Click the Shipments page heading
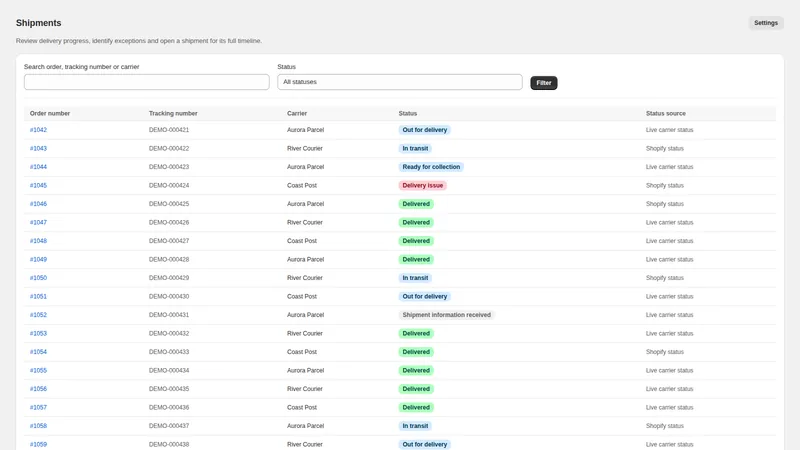800x450 pixels. coord(38,23)
